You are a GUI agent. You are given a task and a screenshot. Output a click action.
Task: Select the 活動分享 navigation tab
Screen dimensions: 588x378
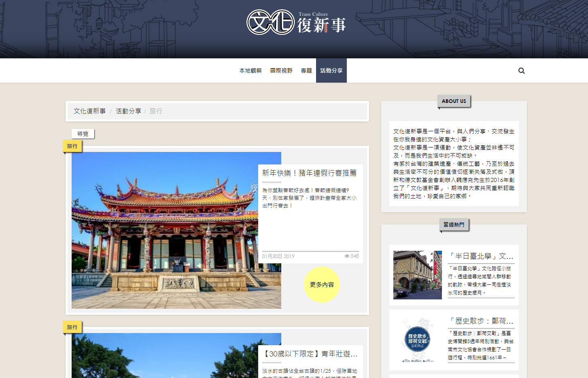pyautogui.click(x=331, y=70)
